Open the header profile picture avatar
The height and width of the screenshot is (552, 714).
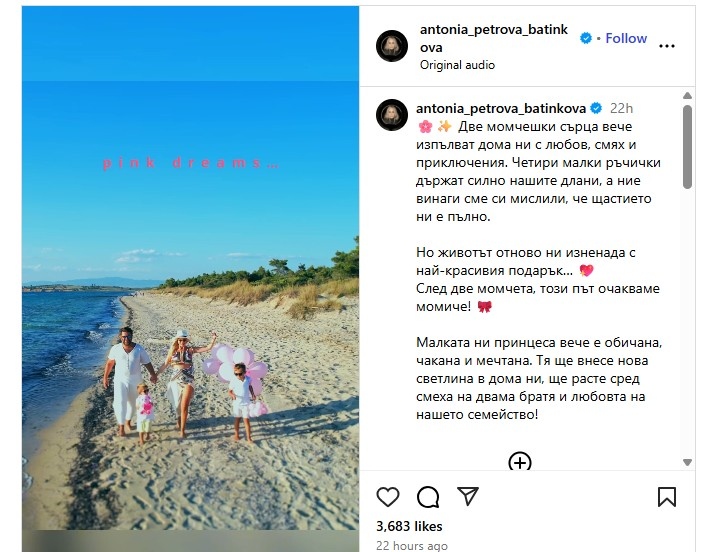pyautogui.click(x=392, y=46)
